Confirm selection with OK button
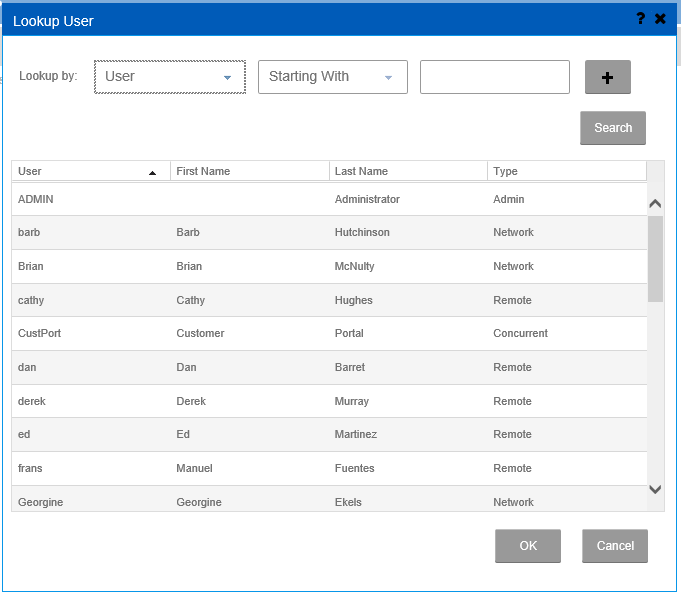The height and width of the screenshot is (595, 681). pyautogui.click(x=527, y=546)
